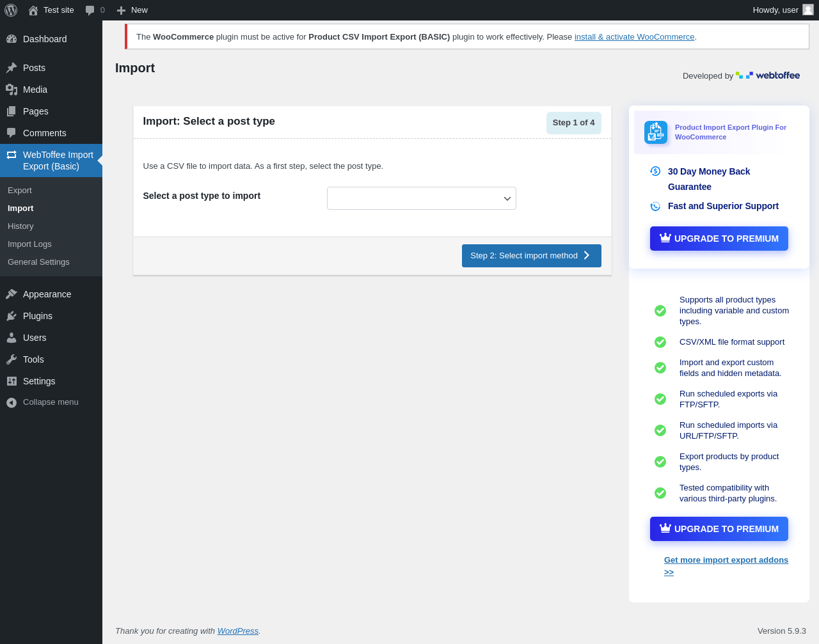Click the 30 Day Money Back Guarantee text
This screenshot has height=644, width=819.
tap(709, 179)
